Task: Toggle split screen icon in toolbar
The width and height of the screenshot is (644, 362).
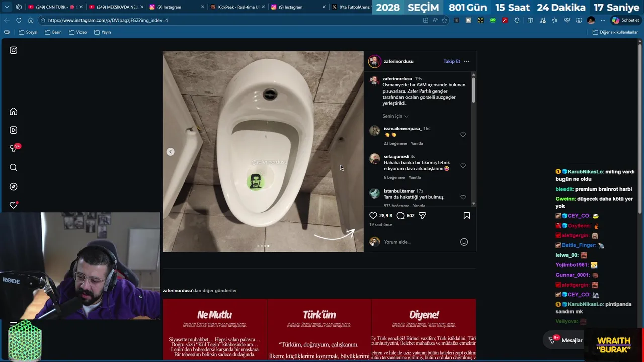Action: pyautogui.click(x=530, y=20)
